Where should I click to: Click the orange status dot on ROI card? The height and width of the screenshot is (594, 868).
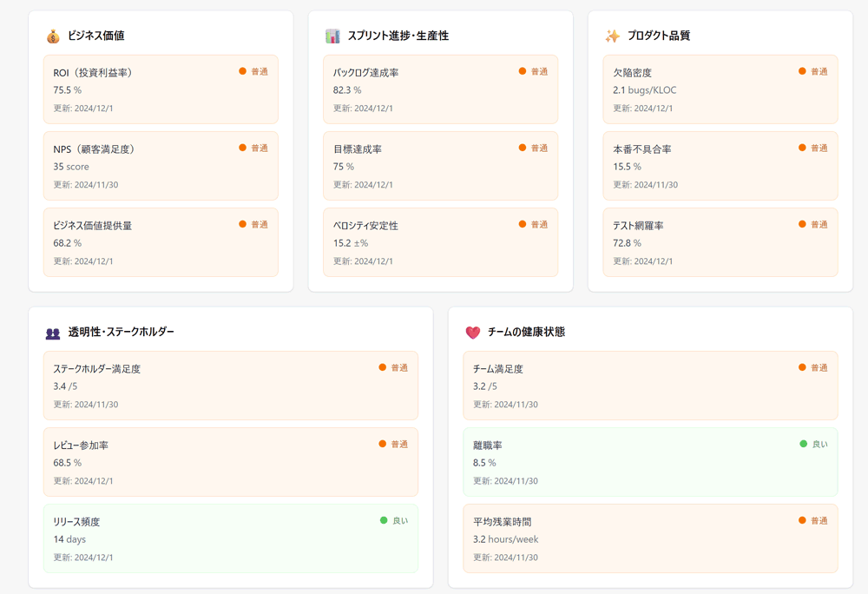point(242,72)
